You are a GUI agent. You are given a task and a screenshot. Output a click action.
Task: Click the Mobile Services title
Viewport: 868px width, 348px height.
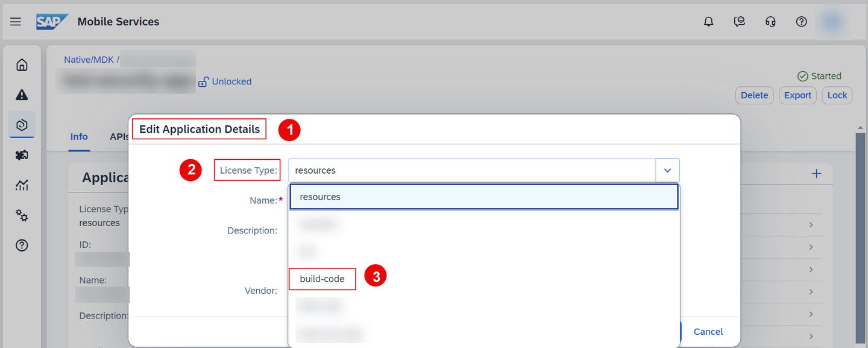click(118, 22)
